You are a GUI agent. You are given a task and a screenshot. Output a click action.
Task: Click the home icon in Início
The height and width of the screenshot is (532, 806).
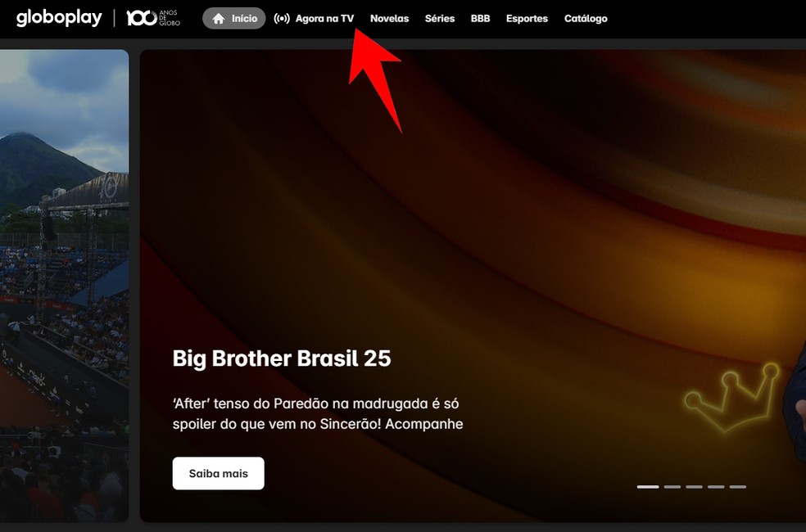click(219, 19)
